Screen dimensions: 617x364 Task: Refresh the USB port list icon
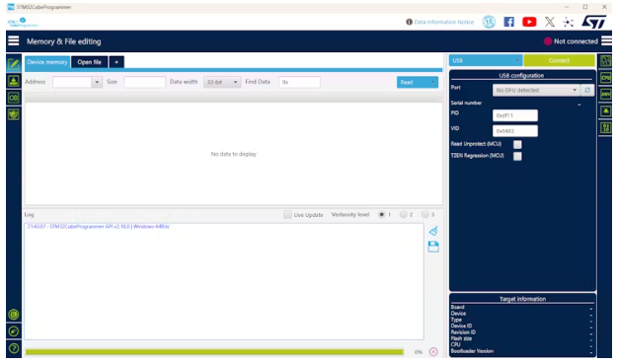pos(587,90)
